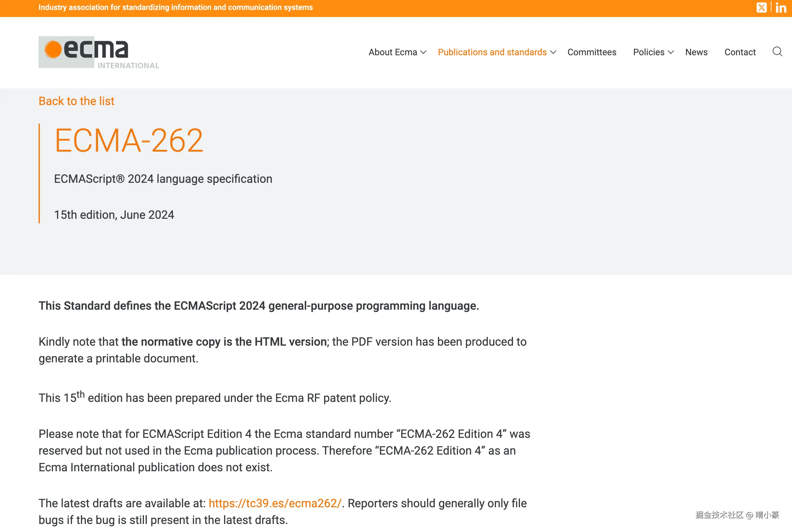Open search with the magnifier icon
792x532 pixels.
[777, 52]
